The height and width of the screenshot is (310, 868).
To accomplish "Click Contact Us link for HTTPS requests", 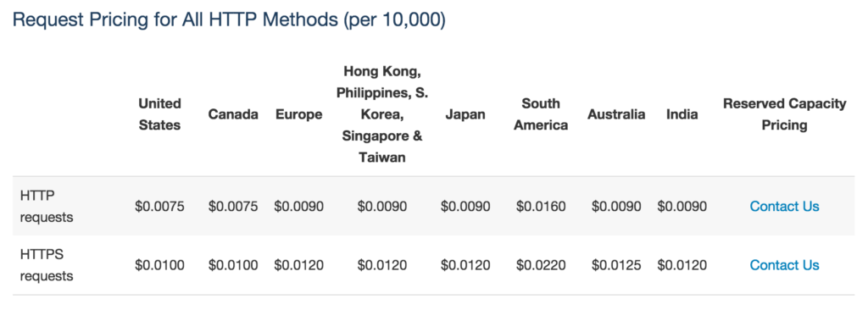I will (x=784, y=265).
